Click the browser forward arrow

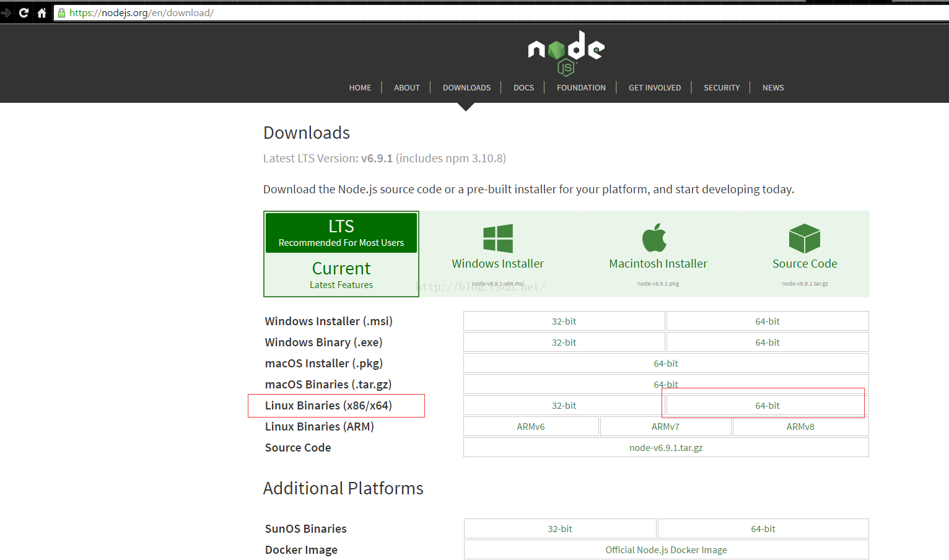coord(6,12)
